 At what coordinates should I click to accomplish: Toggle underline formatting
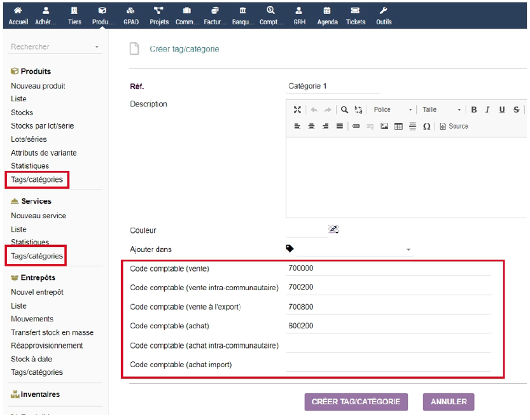pos(502,109)
